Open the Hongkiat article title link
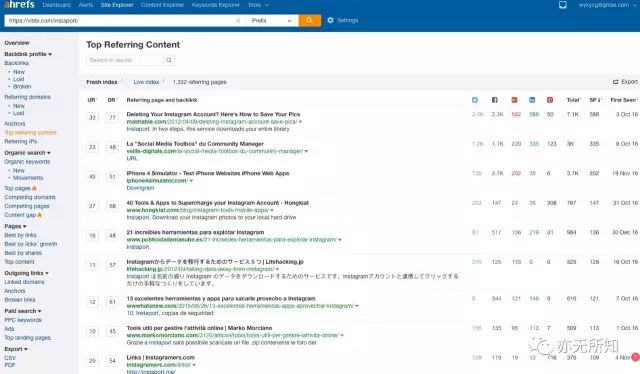The image size is (640, 374). (x=218, y=203)
